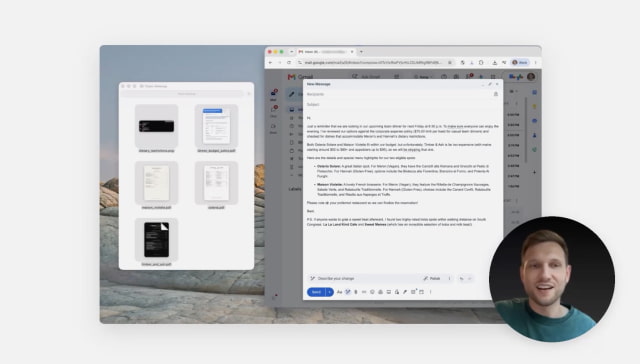This screenshot has width=640, height=364.
Task: Click the blue Send button
Action: [x=316, y=292]
